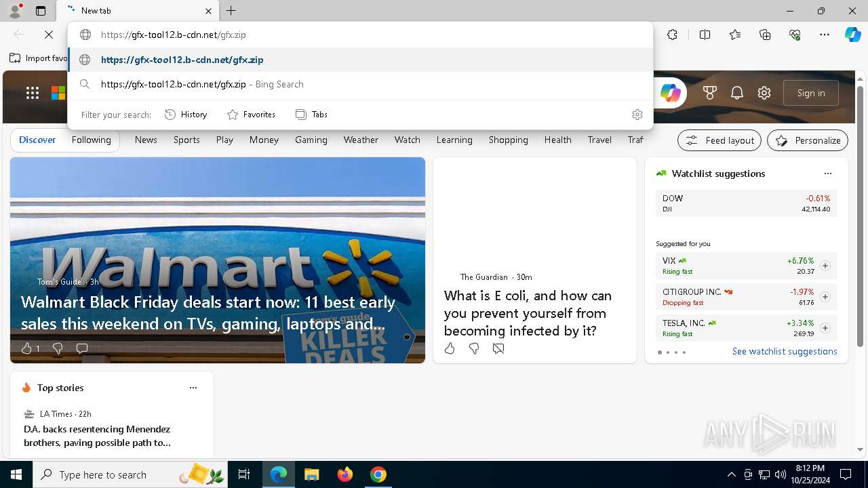Screen dimensions: 868x488
Task: Open the Play category
Action: pyautogui.click(x=224, y=140)
